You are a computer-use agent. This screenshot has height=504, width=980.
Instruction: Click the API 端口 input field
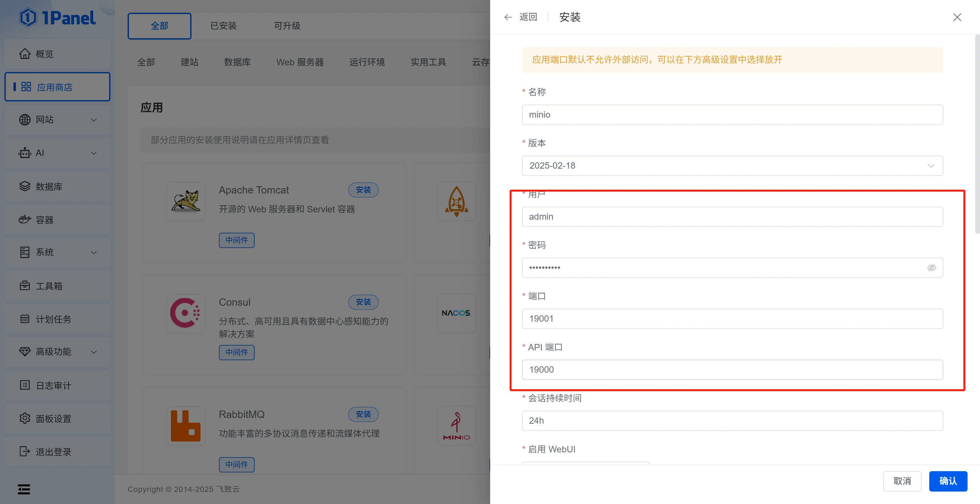[732, 370]
